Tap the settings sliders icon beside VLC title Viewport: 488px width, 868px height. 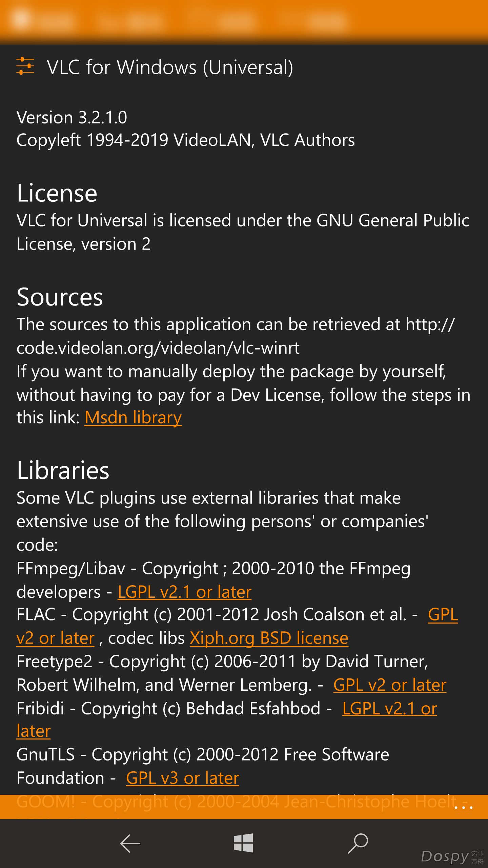point(25,66)
